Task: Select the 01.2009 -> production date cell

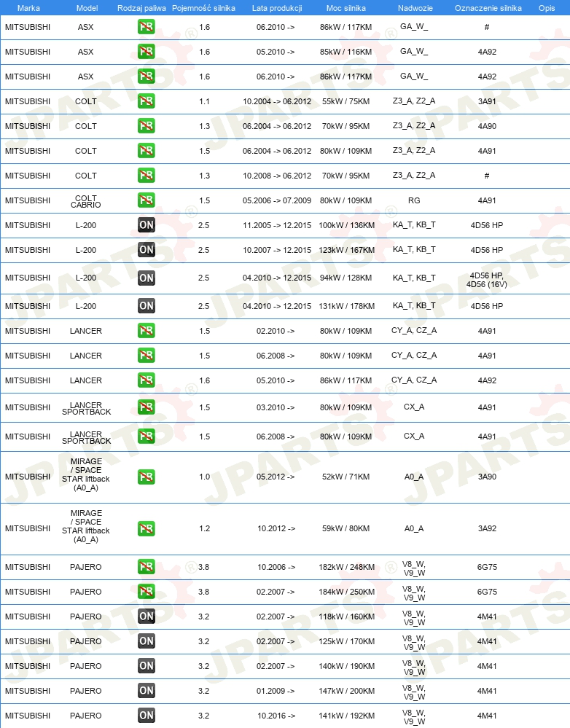Action: point(276,691)
